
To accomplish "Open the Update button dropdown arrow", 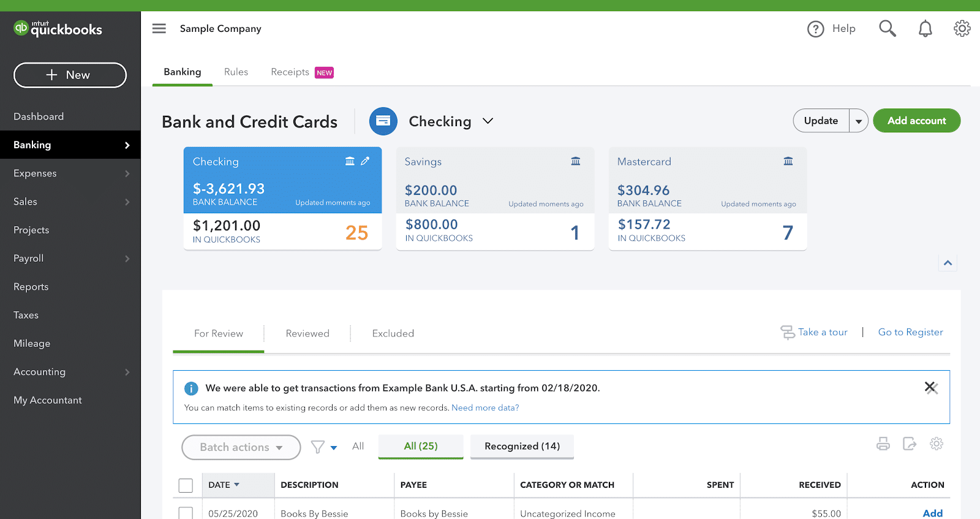I will [x=859, y=121].
